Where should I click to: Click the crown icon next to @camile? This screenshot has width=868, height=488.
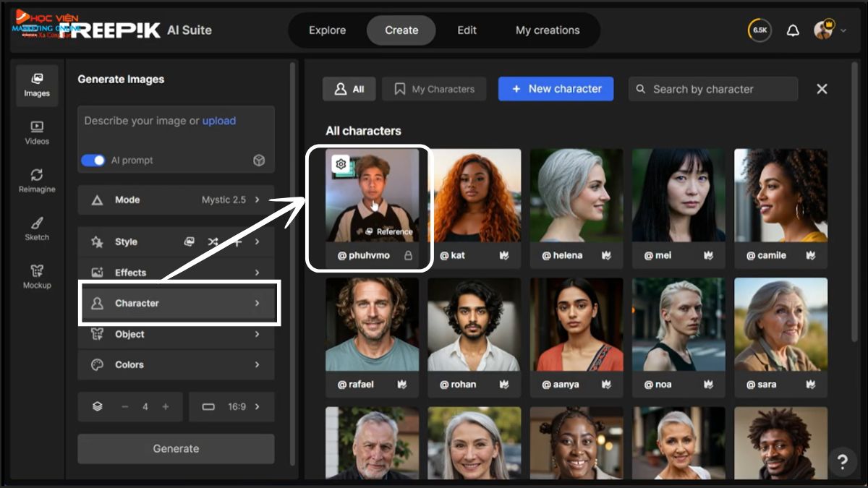click(811, 255)
